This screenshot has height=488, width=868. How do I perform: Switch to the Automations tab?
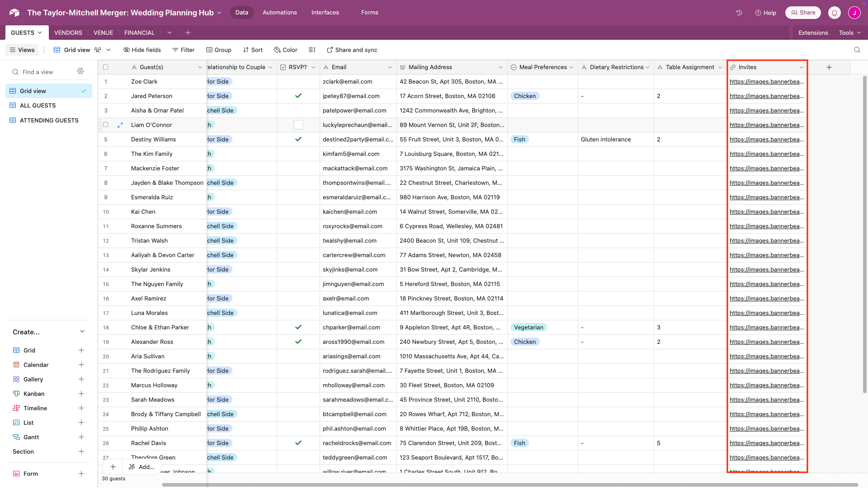pyautogui.click(x=279, y=12)
